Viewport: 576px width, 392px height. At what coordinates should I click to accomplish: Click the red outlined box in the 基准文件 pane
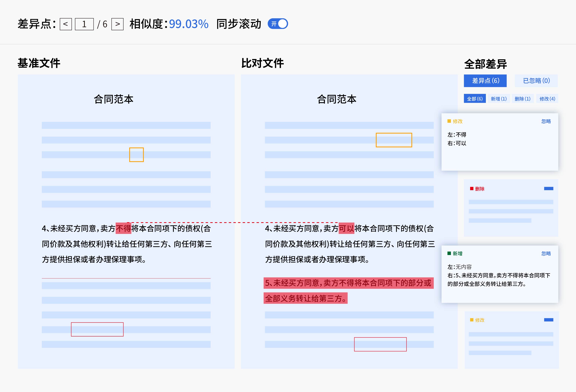[97, 329]
